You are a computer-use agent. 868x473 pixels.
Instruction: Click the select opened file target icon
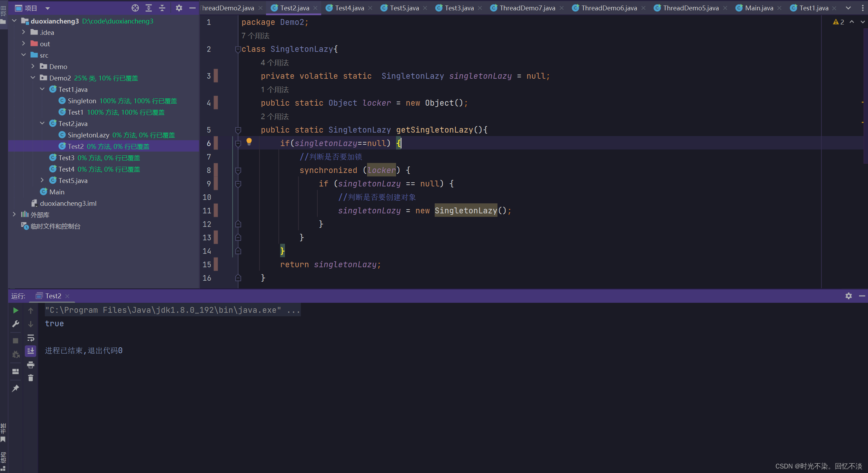tap(135, 8)
